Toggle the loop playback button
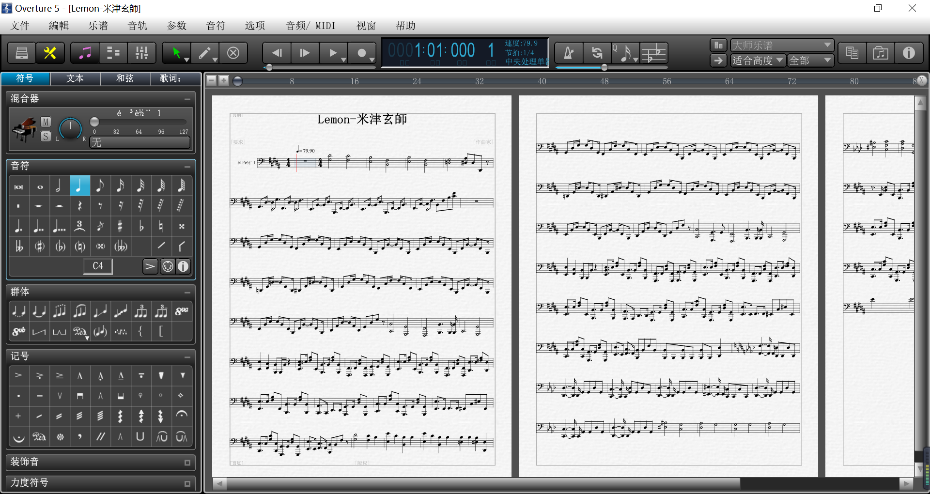The width and height of the screenshot is (930, 494). [x=597, y=53]
